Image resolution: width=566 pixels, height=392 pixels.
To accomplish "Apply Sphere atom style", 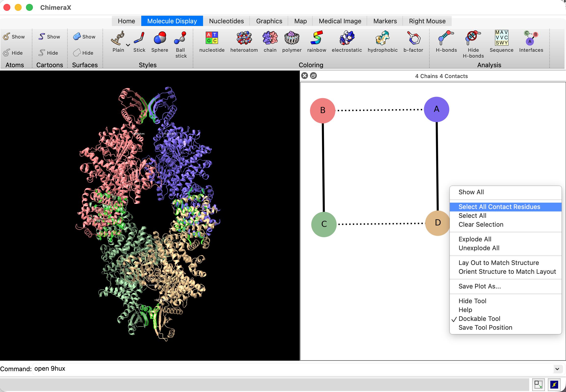I will pyautogui.click(x=160, y=38).
